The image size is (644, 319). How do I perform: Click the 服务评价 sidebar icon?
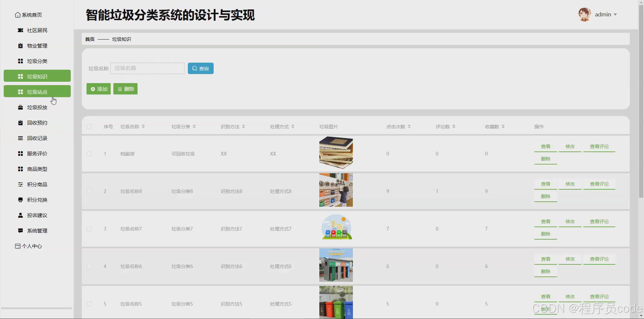pyautogui.click(x=20, y=153)
